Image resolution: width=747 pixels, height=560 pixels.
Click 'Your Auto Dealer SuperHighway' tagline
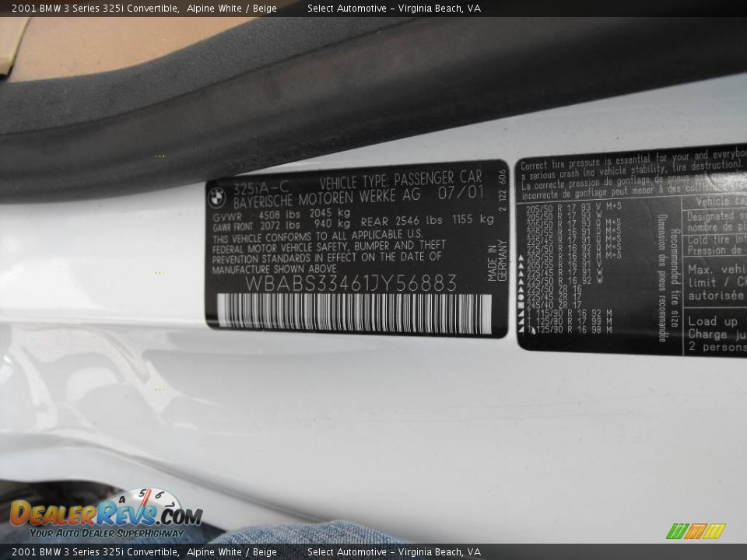[x=107, y=533]
